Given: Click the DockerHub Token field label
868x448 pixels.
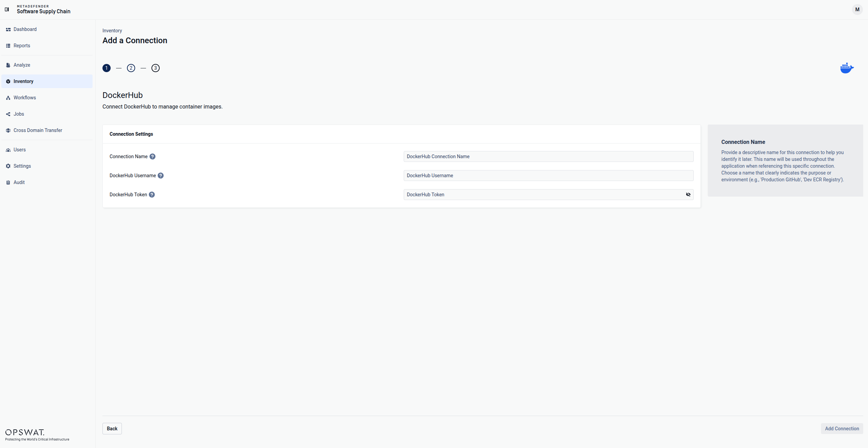Looking at the screenshot, I should coord(128,195).
